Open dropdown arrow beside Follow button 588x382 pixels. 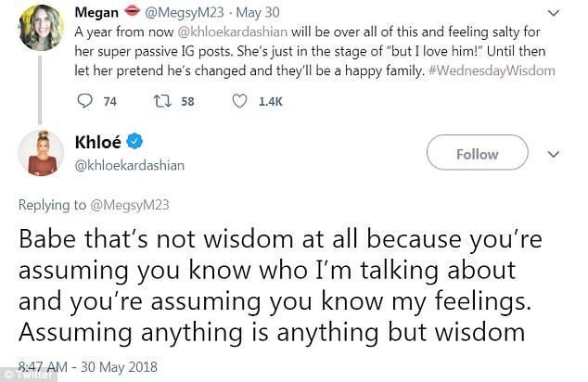(554, 154)
